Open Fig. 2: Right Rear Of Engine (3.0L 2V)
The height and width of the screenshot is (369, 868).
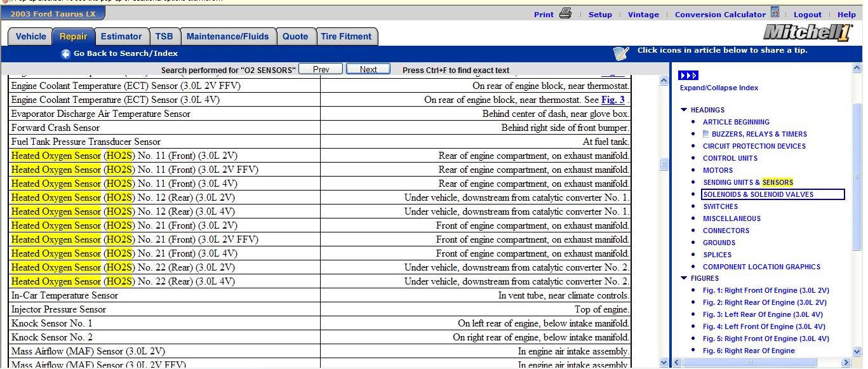[x=765, y=302]
